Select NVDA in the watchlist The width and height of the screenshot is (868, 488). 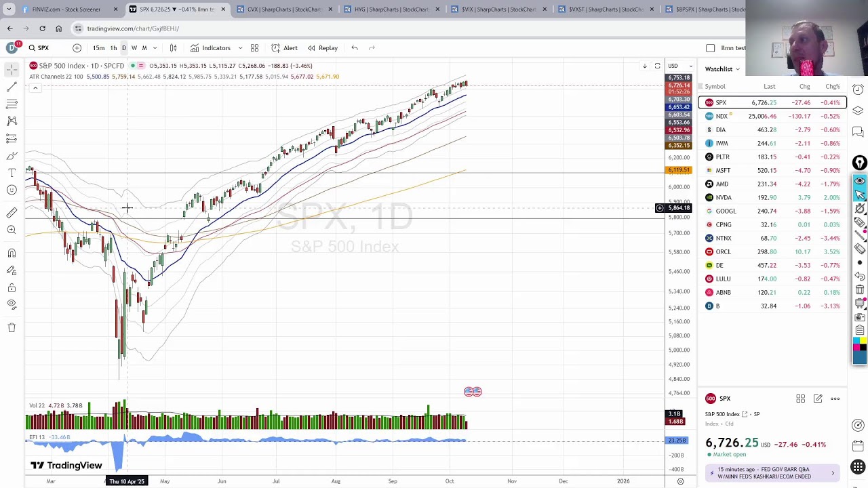coord(772,197)
